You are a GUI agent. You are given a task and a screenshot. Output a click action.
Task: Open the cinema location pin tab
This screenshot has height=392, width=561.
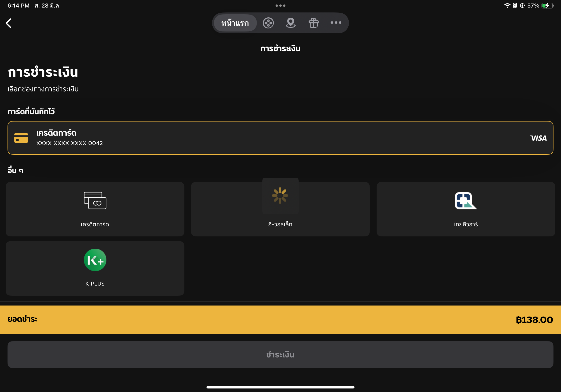[x=291, y=23]
